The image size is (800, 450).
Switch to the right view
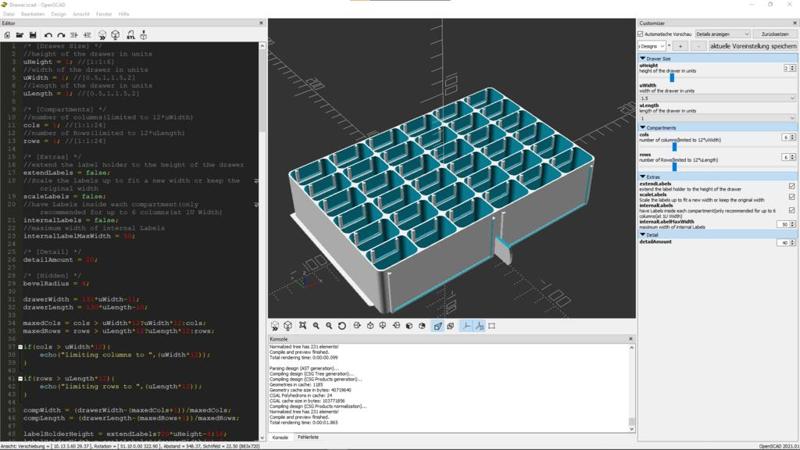point(357,326)
